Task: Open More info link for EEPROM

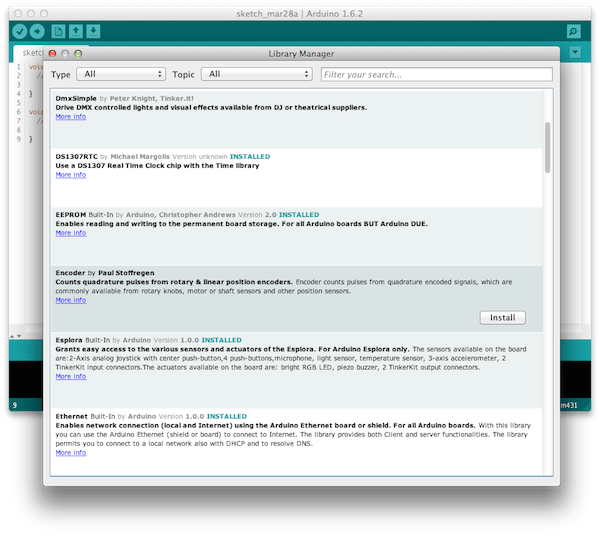Action: 71,233
